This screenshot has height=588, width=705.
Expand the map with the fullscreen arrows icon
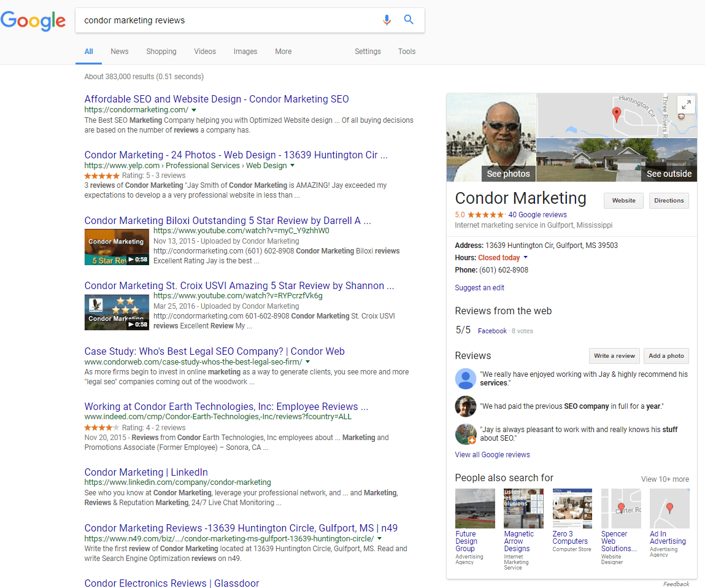pos(686,105)
